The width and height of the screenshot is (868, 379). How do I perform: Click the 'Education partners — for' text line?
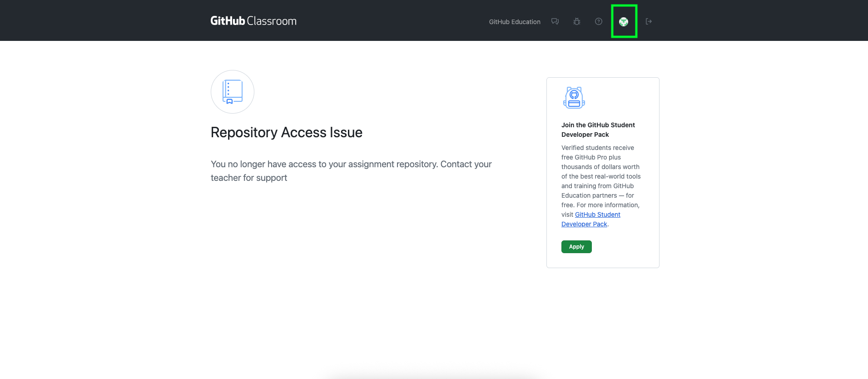click(597, 195)
